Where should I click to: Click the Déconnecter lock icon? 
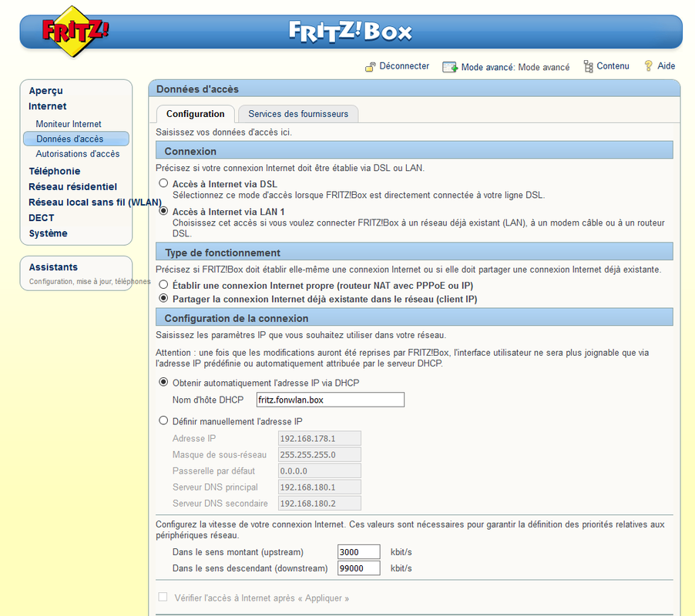tap(370, 67)
